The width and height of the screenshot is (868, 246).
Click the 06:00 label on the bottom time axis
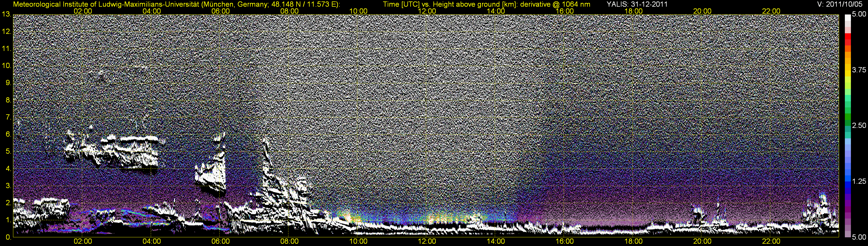click(220, 241)
